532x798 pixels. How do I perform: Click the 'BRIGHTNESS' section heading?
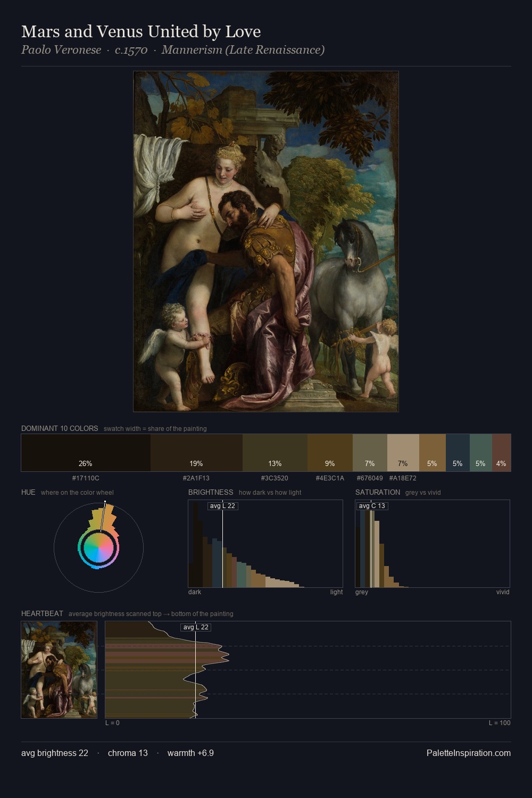(x=211, y=492)
